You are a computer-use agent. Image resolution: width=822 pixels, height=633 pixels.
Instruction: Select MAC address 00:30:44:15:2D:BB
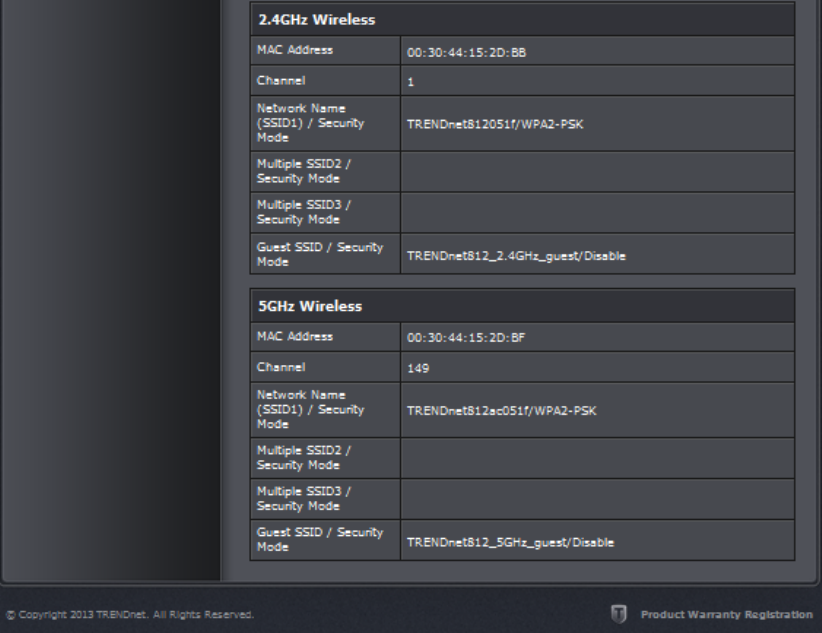pyautogui.click(x=467, y=52)
